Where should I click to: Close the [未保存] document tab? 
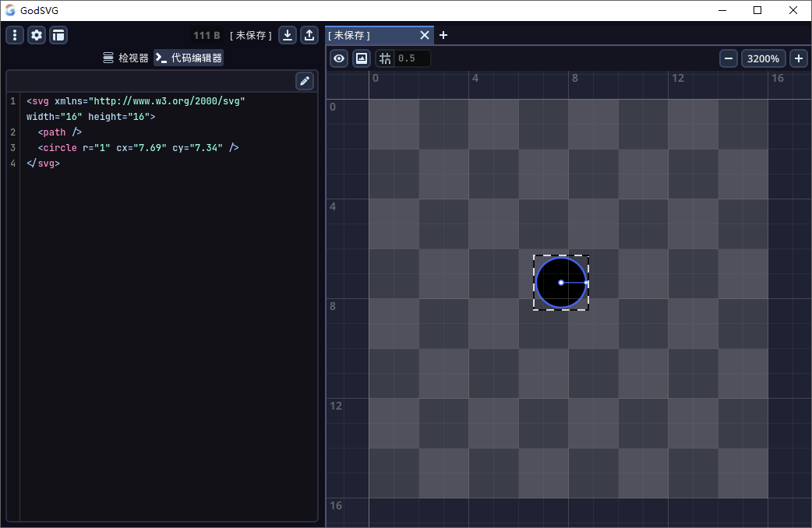(425, 35)
